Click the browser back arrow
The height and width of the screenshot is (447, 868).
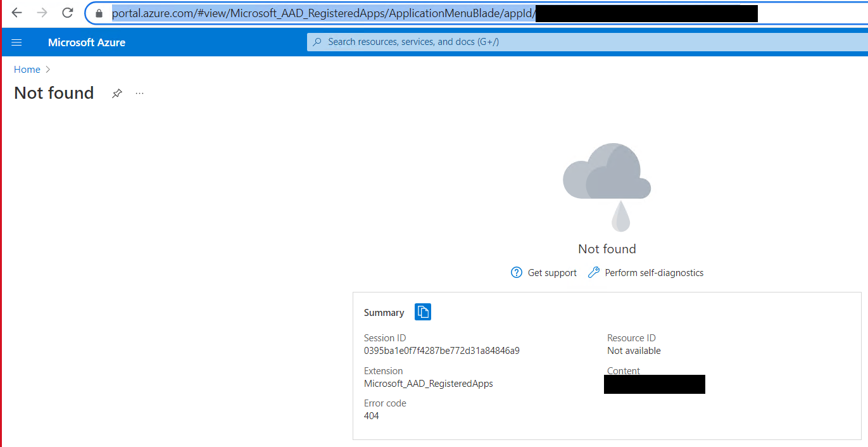point(16,13)
